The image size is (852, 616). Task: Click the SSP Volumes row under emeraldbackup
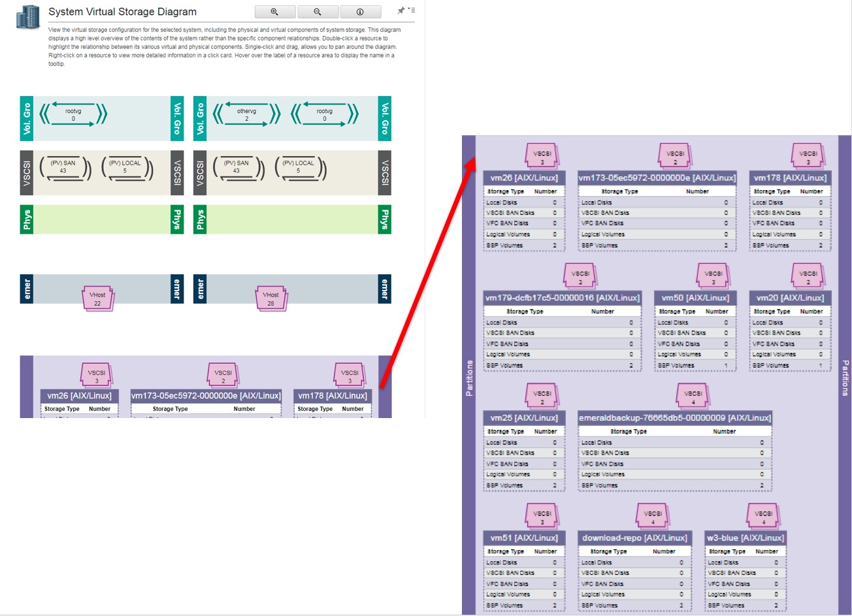click(674, 485)
